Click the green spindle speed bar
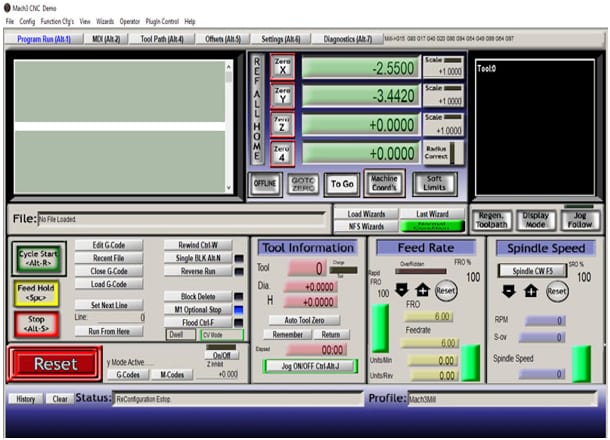This screenshot has width=610, height=440. tap(582, 364)
